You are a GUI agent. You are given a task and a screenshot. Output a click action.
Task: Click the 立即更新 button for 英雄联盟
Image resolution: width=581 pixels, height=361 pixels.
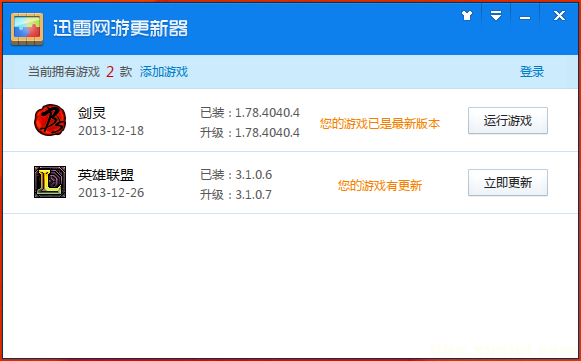click(x=508, y=182)
